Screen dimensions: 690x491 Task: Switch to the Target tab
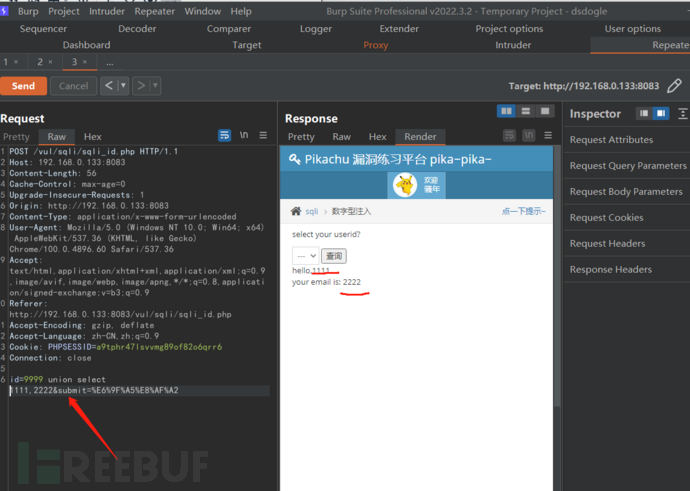coord(246,45)
